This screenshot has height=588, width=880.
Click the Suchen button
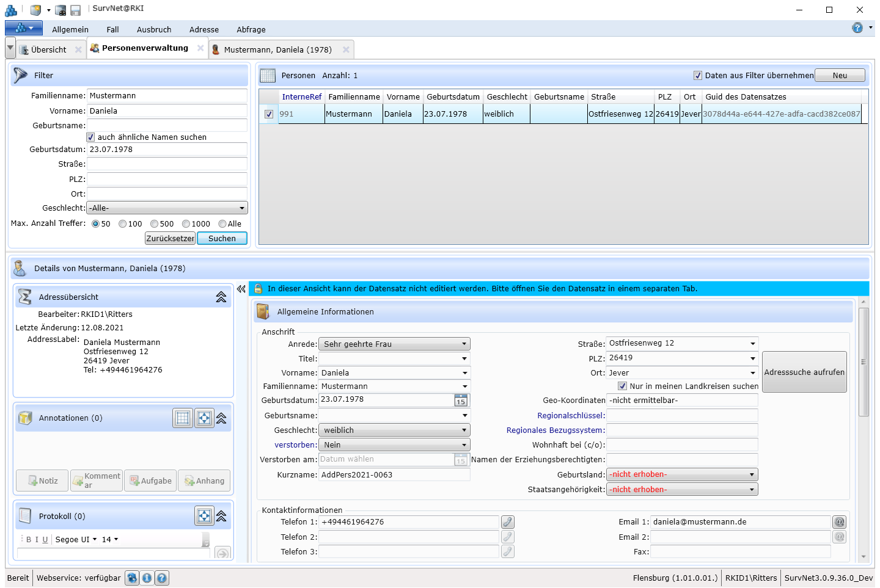point(222,239)
